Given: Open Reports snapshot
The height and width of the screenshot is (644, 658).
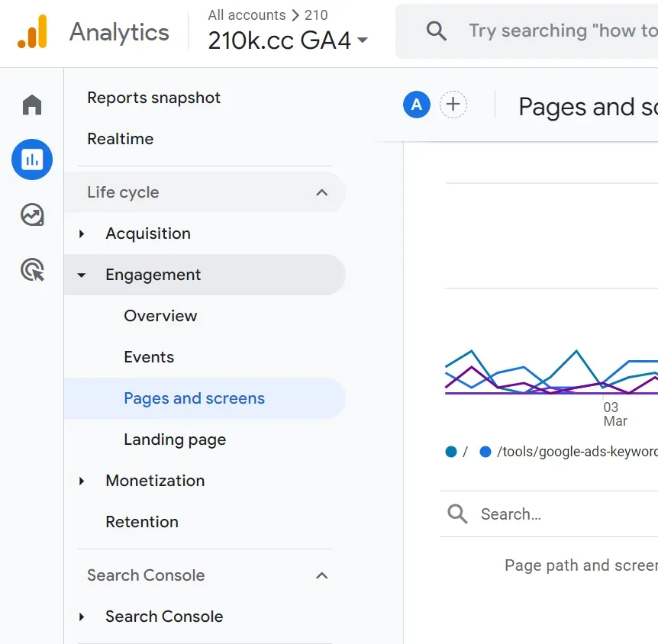Looking at the screenshot, I should (153, 98).
